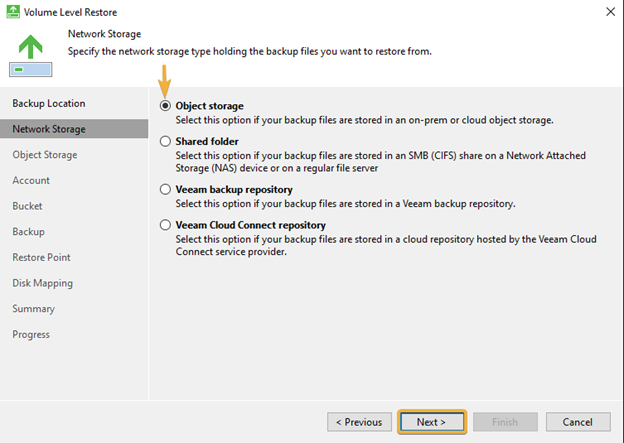The image size is (624, 443).
Task: Go to the Backup Location step
Action: (49, 103)
